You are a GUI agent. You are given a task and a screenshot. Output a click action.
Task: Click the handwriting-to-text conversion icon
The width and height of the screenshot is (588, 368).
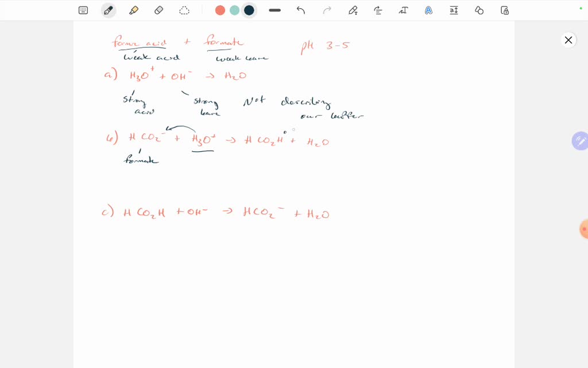click(403, 10)
